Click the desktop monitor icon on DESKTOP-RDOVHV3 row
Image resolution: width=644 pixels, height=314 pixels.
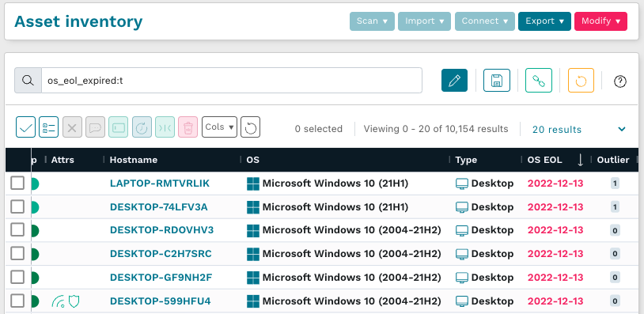[462, 231]
